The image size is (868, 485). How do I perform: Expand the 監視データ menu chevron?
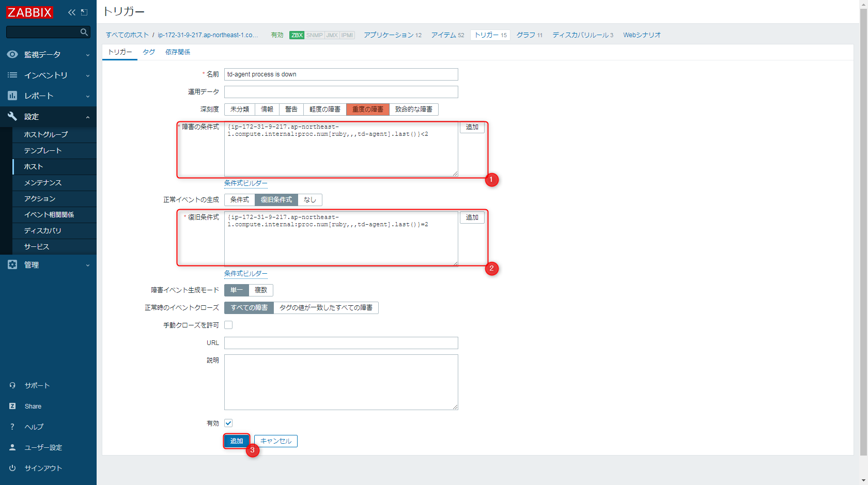(x=88, y=55)
